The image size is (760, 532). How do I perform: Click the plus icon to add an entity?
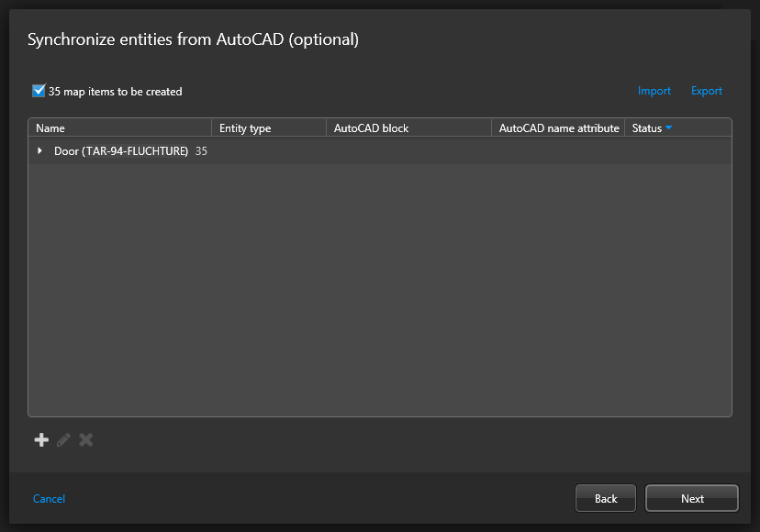41,440
